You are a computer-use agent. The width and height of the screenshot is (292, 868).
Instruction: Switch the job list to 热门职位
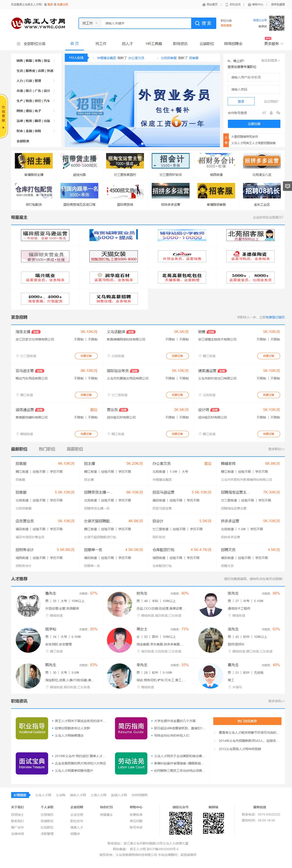[47, 449]
